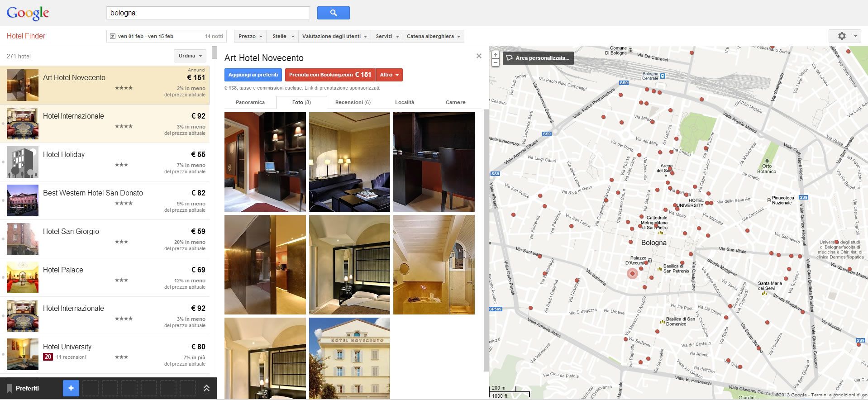
Task: Click the blue plus add-favorite button
Action: [x=71, y=388]
